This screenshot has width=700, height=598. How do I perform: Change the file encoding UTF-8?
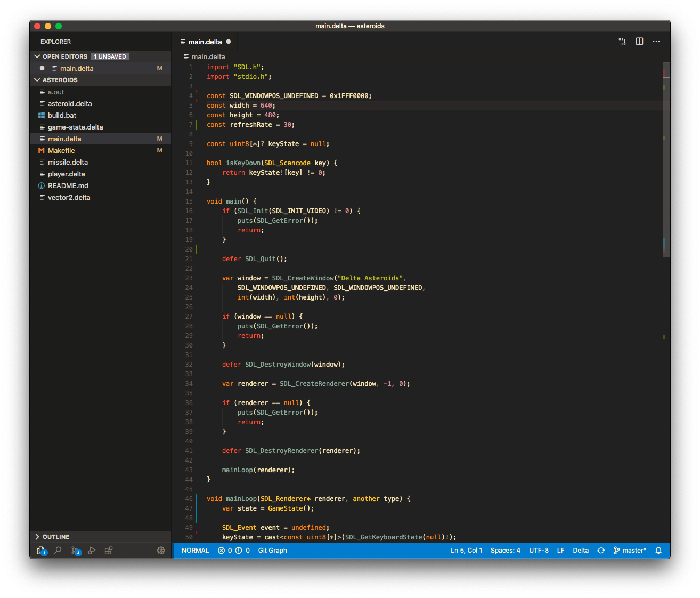pos(539,551)
